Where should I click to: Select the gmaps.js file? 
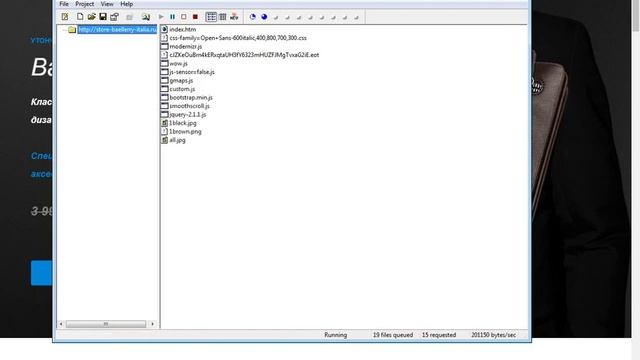point(181,81)
